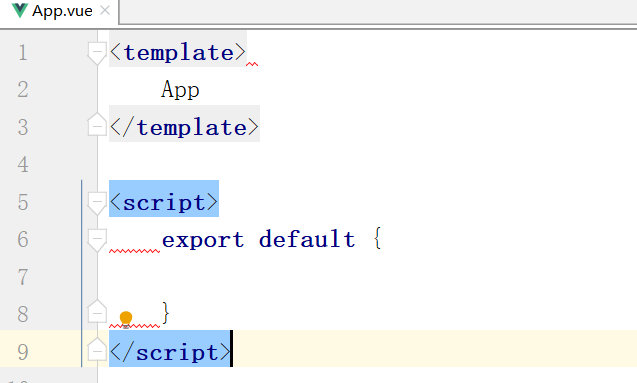Screen dimensions: 637x383
Task: Click line number 7 in gutter
Action: pyautogui.click(x=23, y=277)
